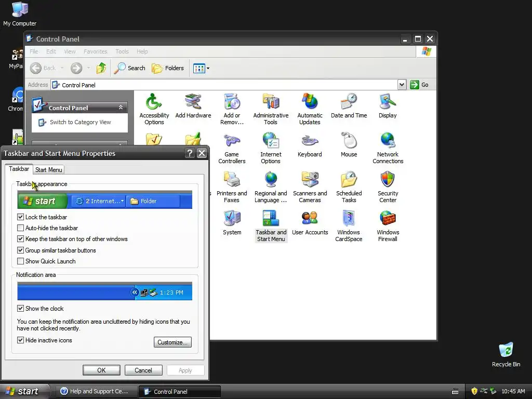Viewport: 532px width, 399px height.
Task: Open Security Center
Action: (x=388, y=187)
